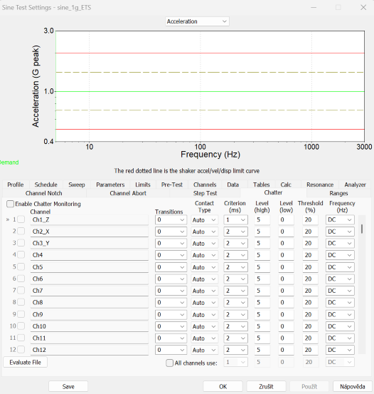Open help with Nápověda button
The height and width of the screenshot is (394, 374).
click(x=352, y=387)
